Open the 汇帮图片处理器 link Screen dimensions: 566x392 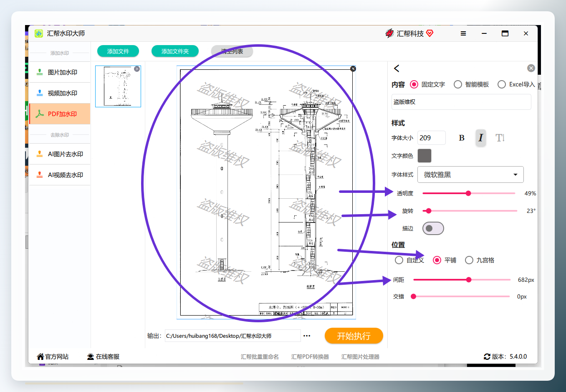click(360, 357)
